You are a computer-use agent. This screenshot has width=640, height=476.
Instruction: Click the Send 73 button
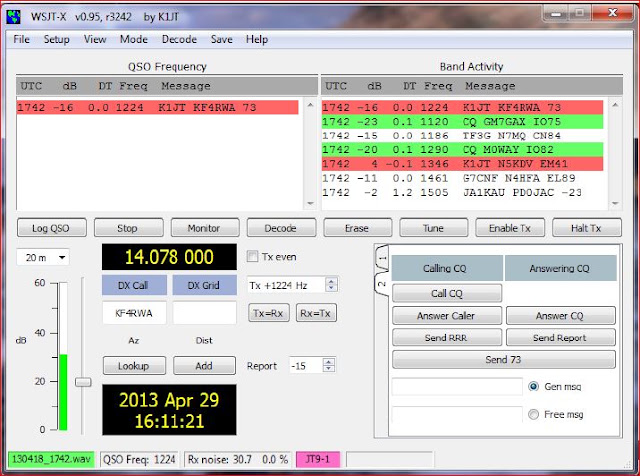504,360
